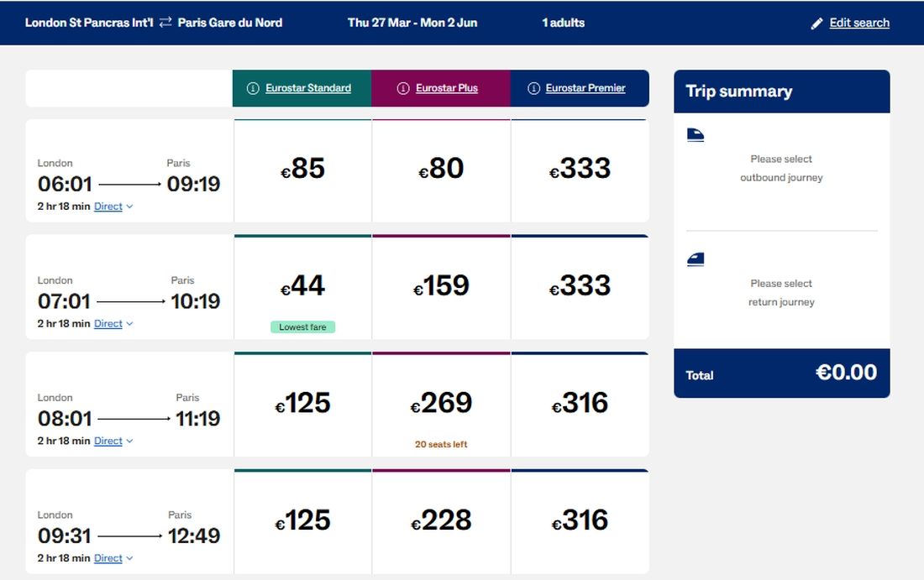Image resolution: width=924 pixels, height=580 pixels.
Task: Pick the €316 Premier fare on 09:31 train
Action: point(580,521)
